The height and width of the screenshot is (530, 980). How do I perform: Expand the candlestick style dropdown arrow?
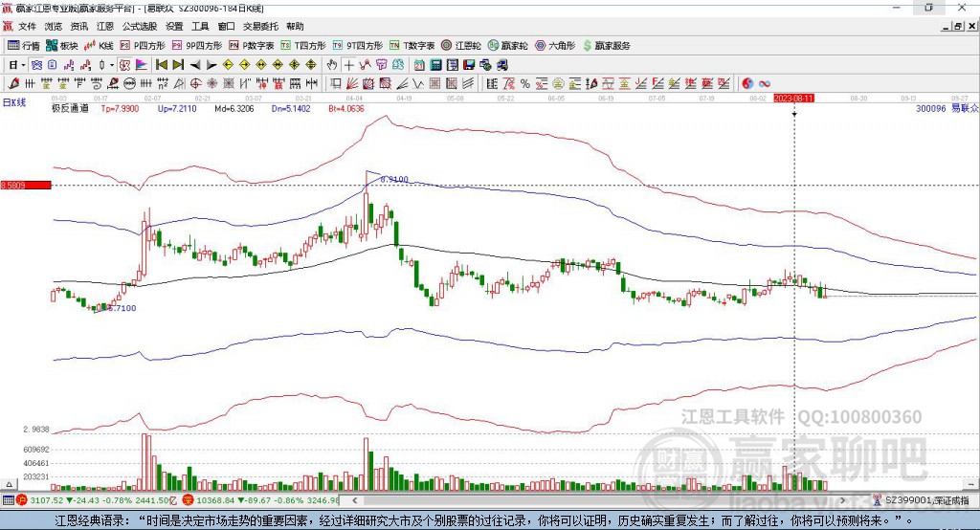[x=112, y=65]
